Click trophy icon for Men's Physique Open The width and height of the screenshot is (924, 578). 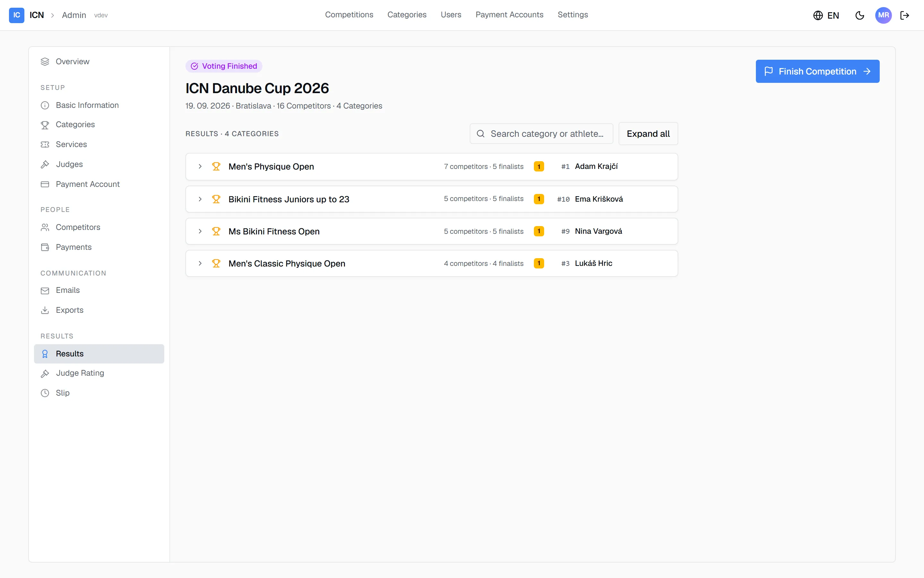click(216, 167)
